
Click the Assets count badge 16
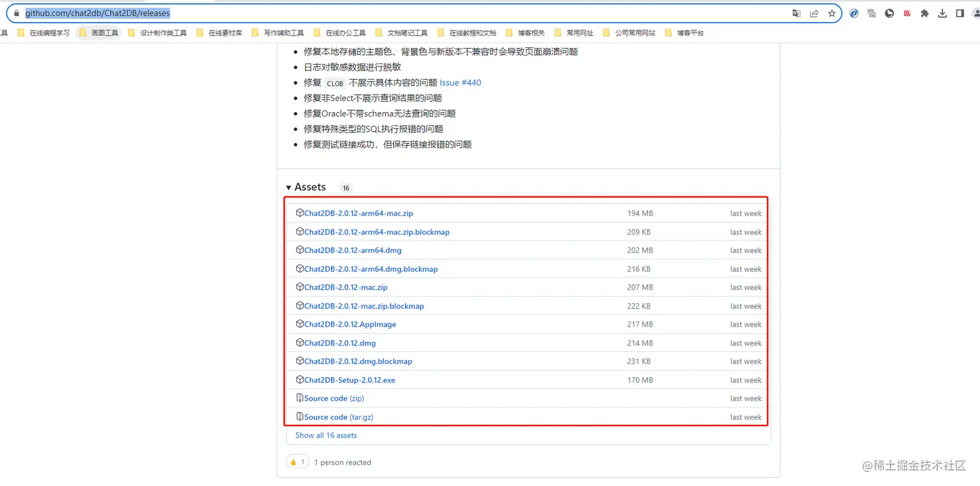pos(346,188)
